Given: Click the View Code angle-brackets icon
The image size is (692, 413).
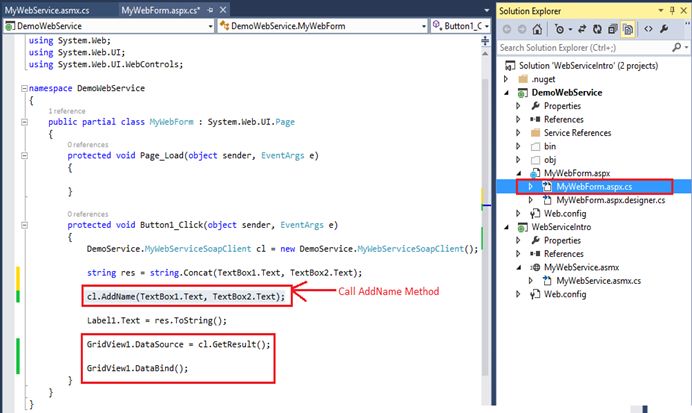Looking at the screenshot, I should pos(648,29).
